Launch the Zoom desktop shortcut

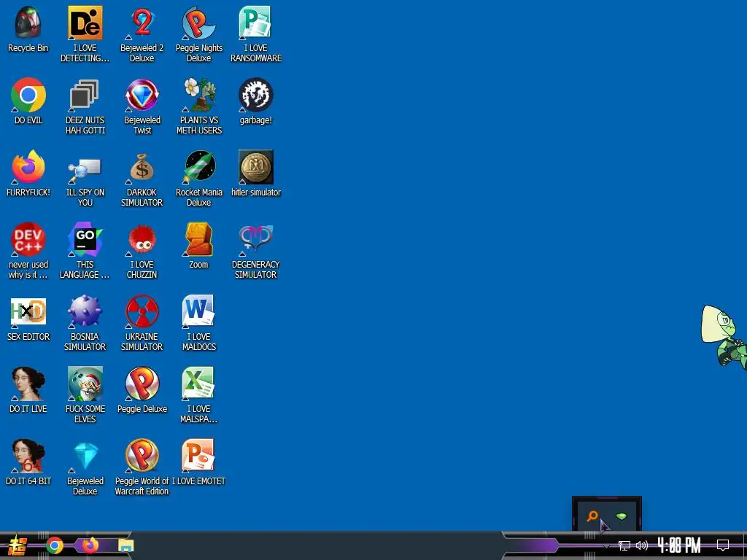pyautogui.click(x=198, y=239)
